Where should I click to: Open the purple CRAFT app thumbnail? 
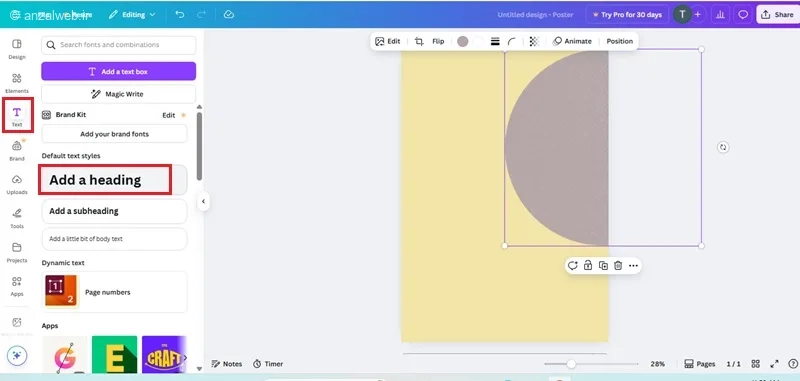(164, 354)
